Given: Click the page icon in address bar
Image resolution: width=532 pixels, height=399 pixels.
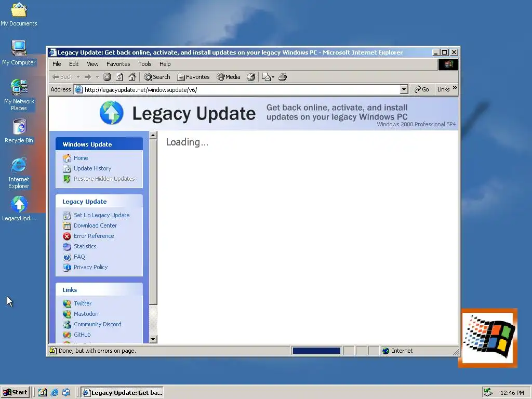Looking at the screenshot, I should 79,89.
